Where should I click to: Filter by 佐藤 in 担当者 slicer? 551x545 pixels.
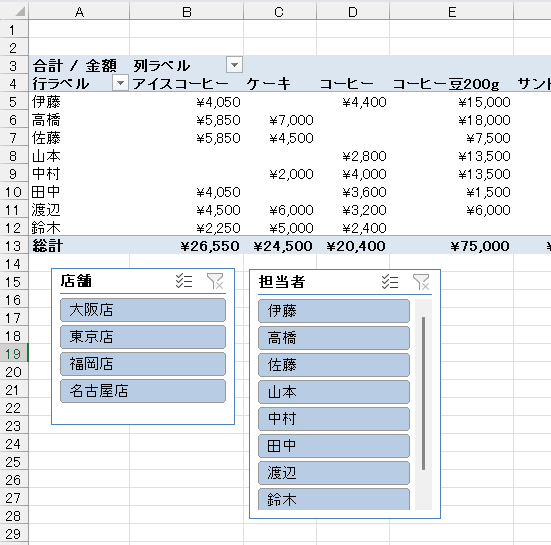[334, 365]
